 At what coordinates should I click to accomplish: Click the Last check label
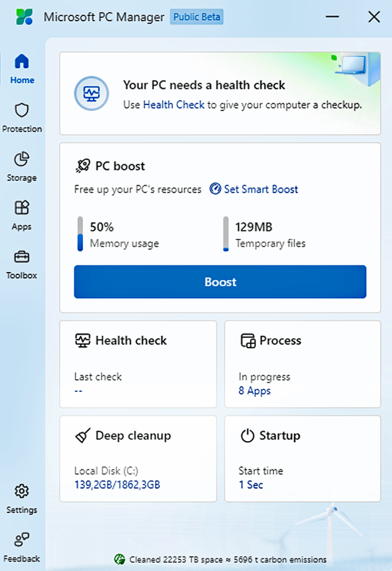click(98, 376)
